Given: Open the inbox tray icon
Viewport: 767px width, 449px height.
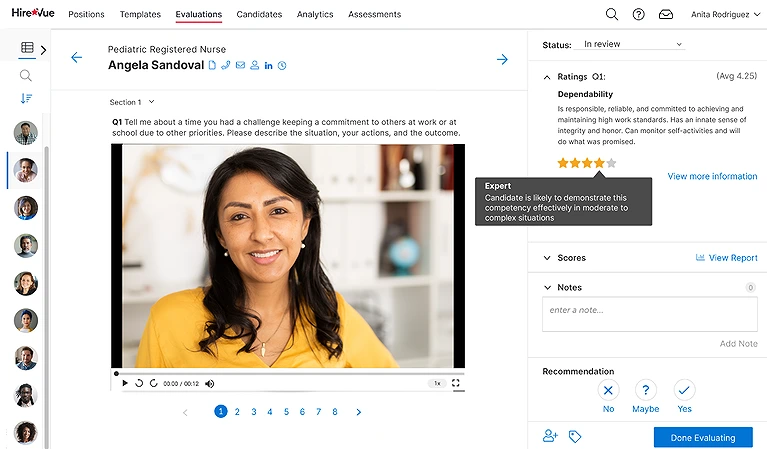Looking at the screenshot, I should (666, 14).
